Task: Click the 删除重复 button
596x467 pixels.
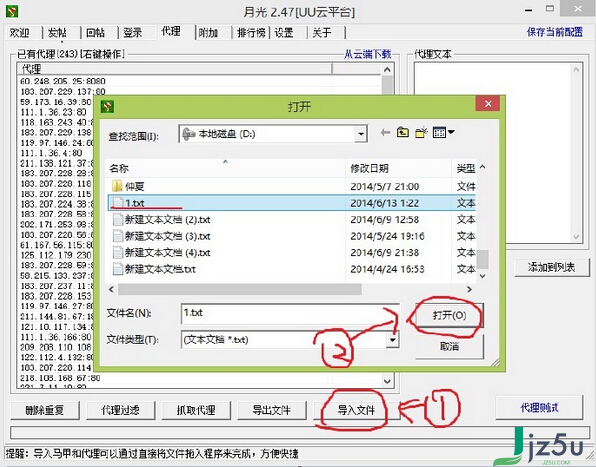Action: tap(45, 410)
